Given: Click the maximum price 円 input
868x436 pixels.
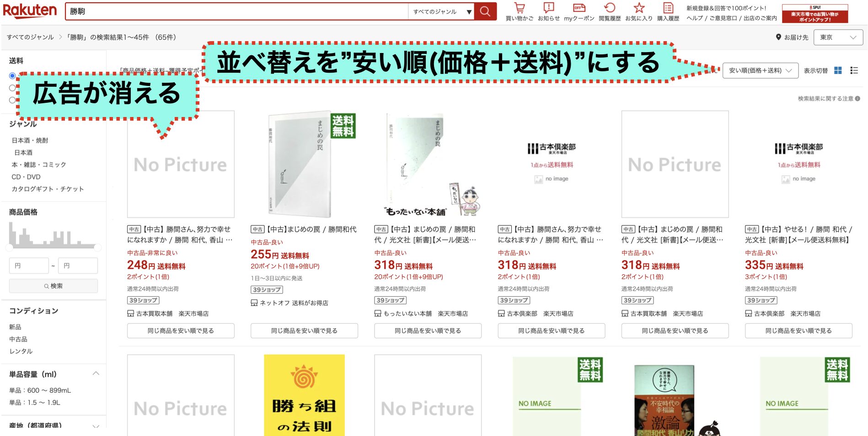Looking at the screenshot, I should tap(78, 266).
